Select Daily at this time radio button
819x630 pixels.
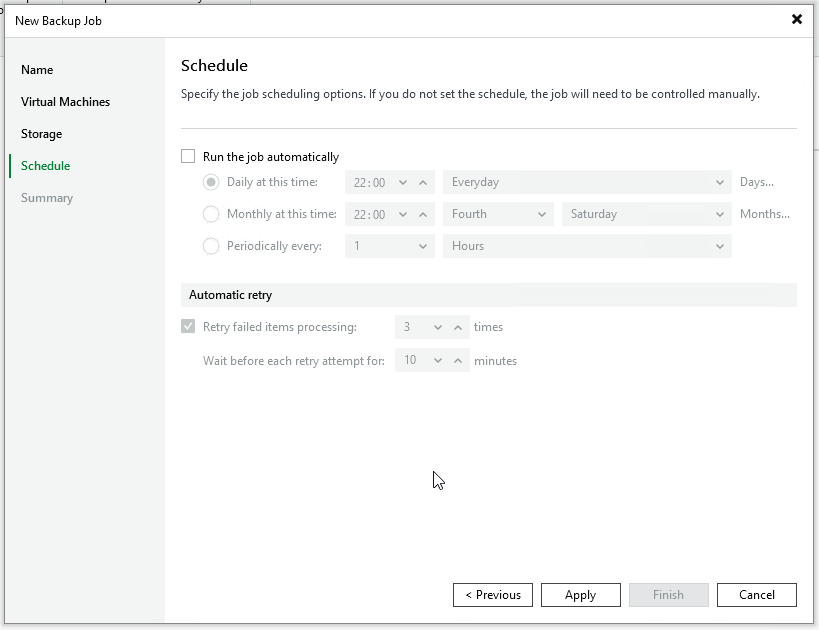211,183
